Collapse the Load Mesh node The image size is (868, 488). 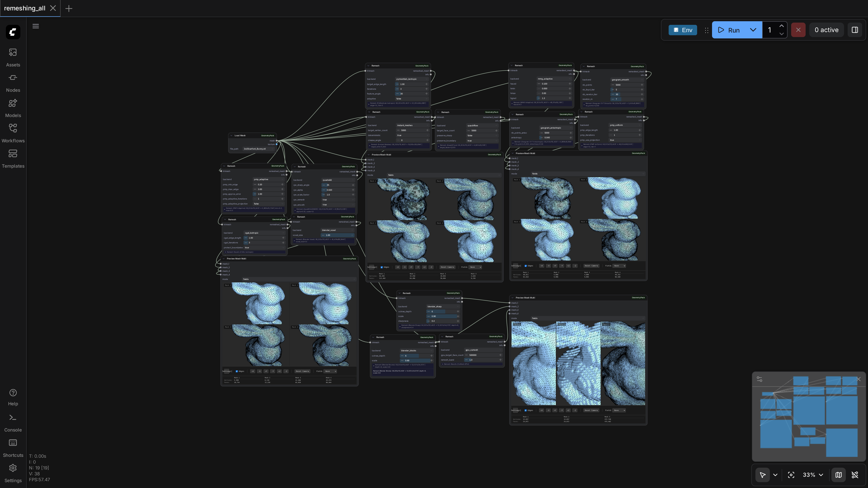click(231, 136)
